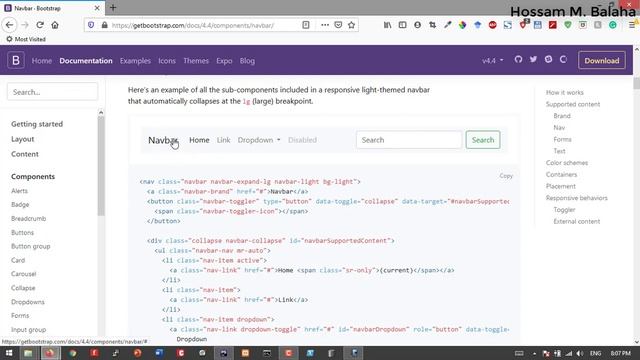
Task: Jump to How it works section
Action: pos(565,93)
